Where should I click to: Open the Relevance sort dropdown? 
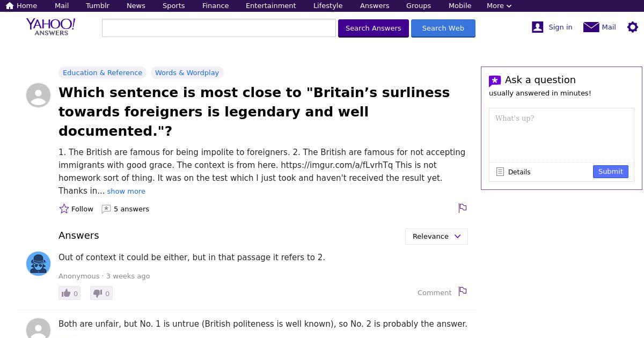[436, 237]
